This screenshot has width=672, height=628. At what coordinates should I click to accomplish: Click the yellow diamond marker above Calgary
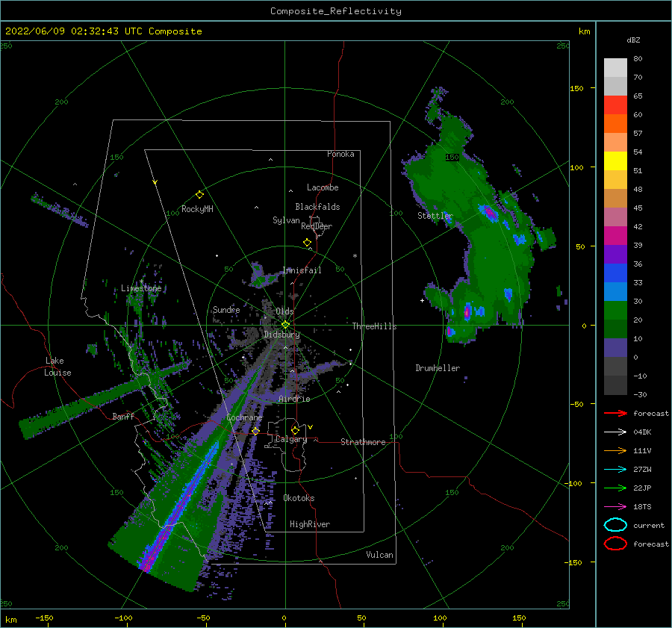click(x=295, y=430)
